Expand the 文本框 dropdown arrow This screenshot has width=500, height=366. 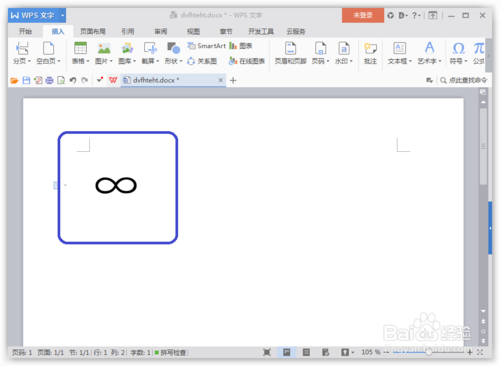410,61
